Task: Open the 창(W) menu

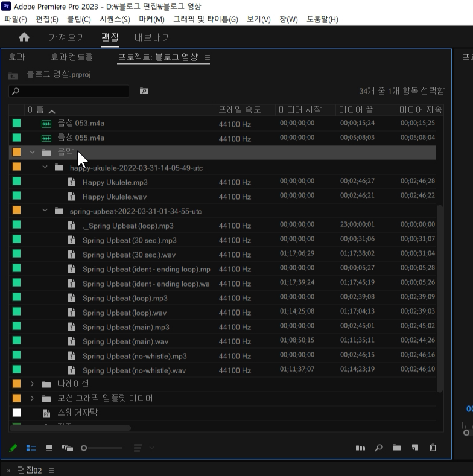Action: point(288,19)
